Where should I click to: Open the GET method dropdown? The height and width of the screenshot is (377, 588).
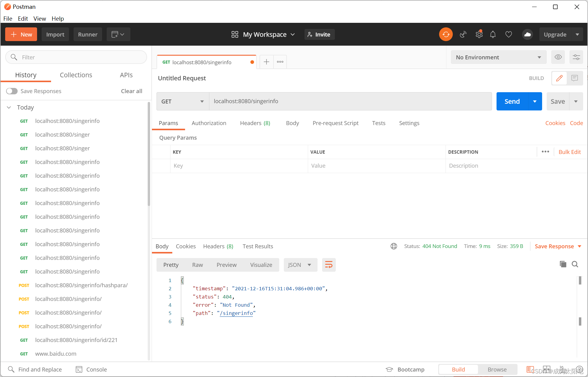(x=183, y=101)
